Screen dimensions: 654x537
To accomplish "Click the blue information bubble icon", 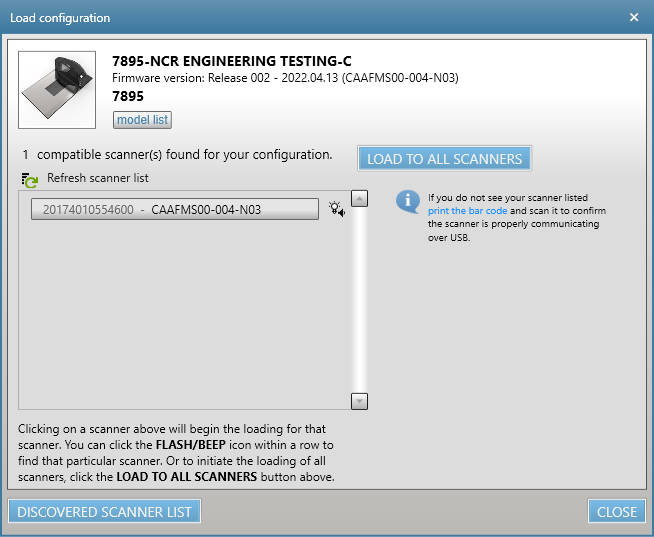I will (x=407, y=202).
